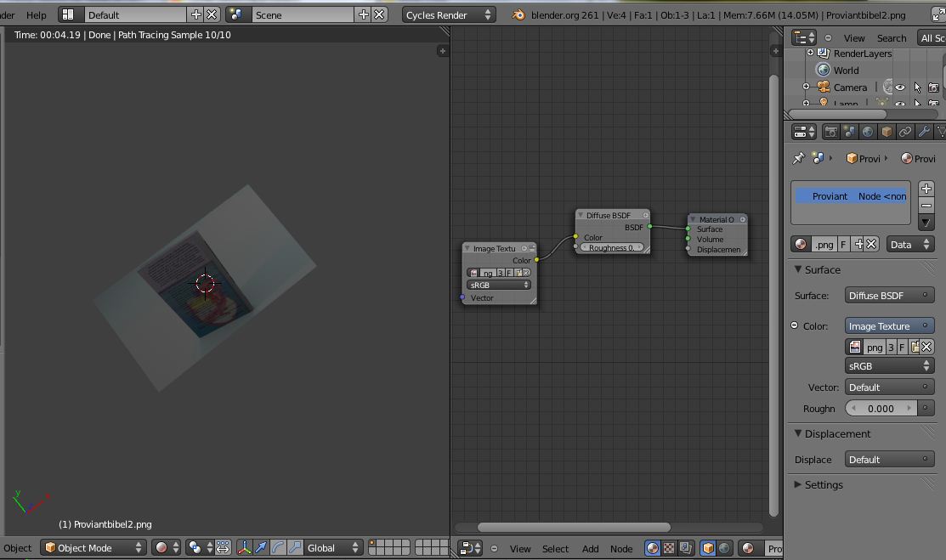Image resolution: width=946 pixels, height=560 pixels.
Task: Select compositing nodes icon
Action: point(685,548)
